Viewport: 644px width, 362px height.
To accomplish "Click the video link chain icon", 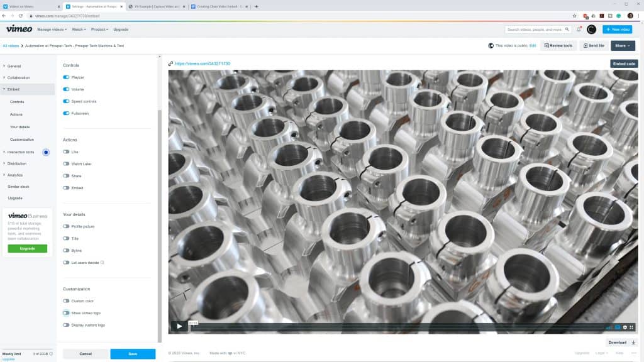I will [x=170, y=63].
